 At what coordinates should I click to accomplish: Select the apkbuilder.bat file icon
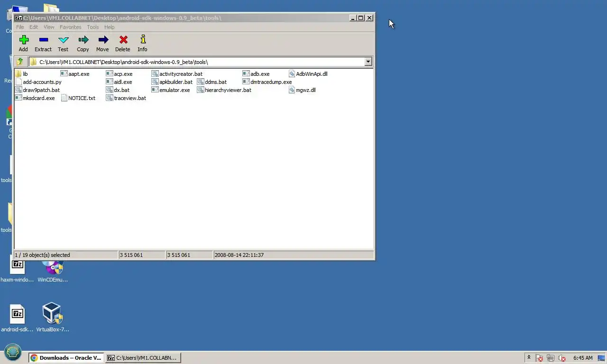(x=155, y=82)
